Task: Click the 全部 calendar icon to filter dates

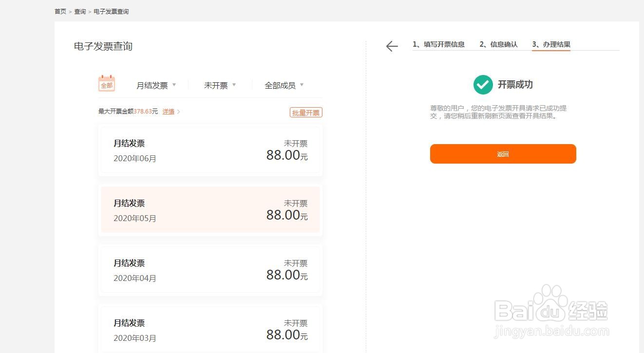Action: 106,83
